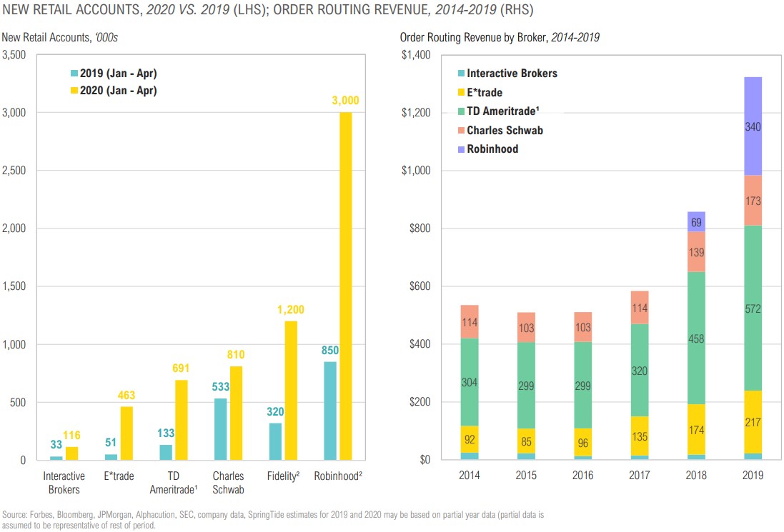
Task: Click the yellow 2020 (Jan - Apr) legend swatch
Action: point(74,91)
